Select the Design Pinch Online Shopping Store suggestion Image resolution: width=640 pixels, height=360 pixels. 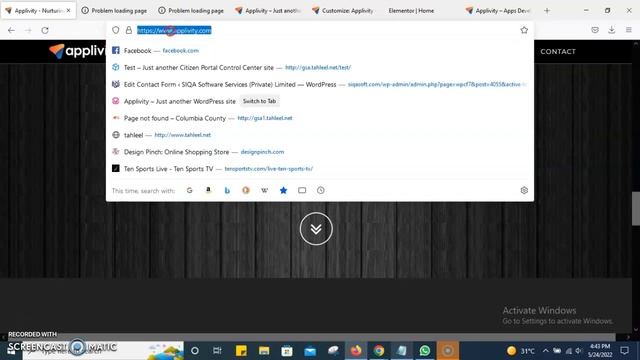[320, 152]
